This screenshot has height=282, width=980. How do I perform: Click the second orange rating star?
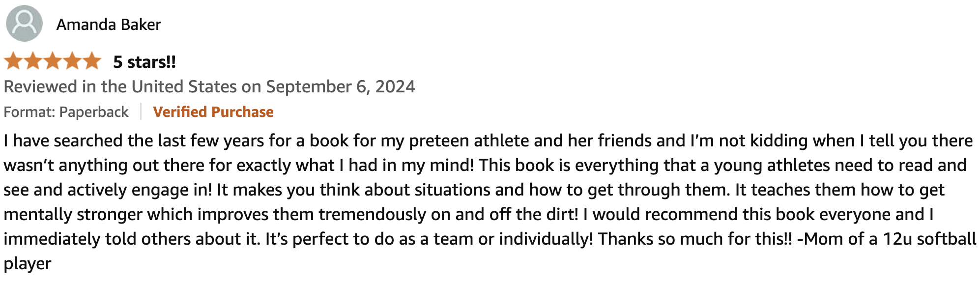[33, 62]
